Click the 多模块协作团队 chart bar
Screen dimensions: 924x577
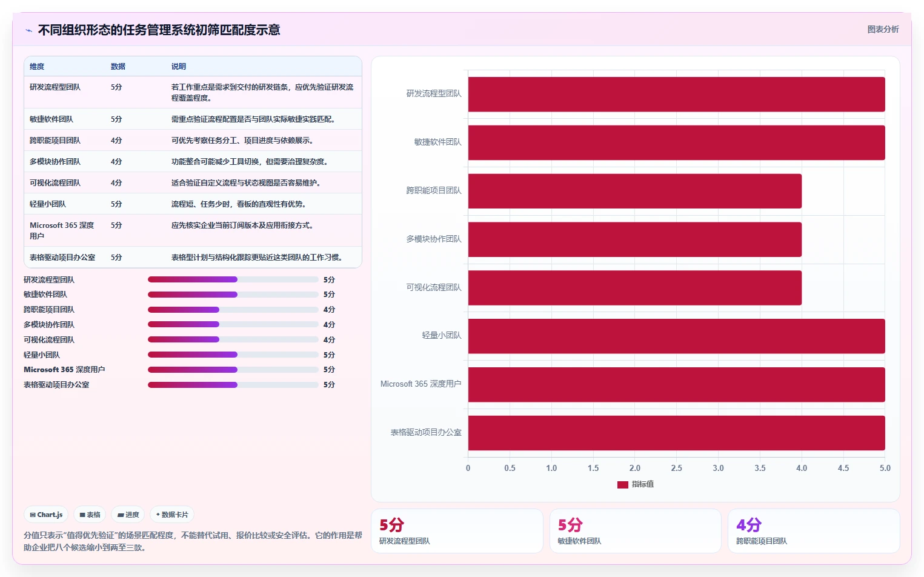click(634, 239)
